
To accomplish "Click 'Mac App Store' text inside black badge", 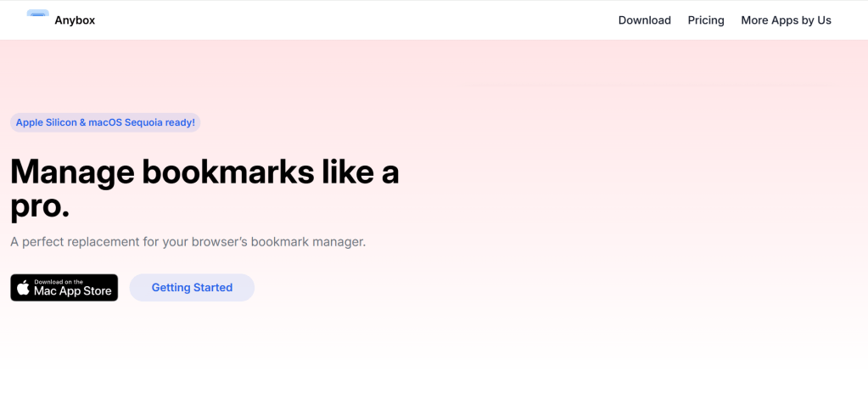I will (x=73, y=291).
